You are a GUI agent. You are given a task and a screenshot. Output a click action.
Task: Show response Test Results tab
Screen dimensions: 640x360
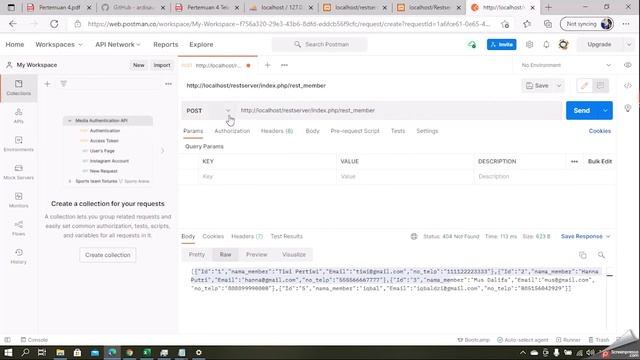pyautogui.click(x=287, y=236)
